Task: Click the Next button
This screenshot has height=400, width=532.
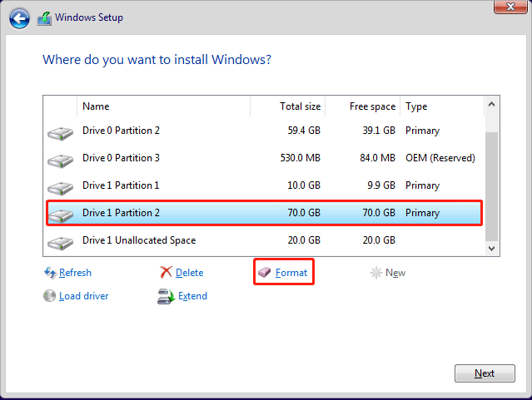Action: (x=485, y=373)
